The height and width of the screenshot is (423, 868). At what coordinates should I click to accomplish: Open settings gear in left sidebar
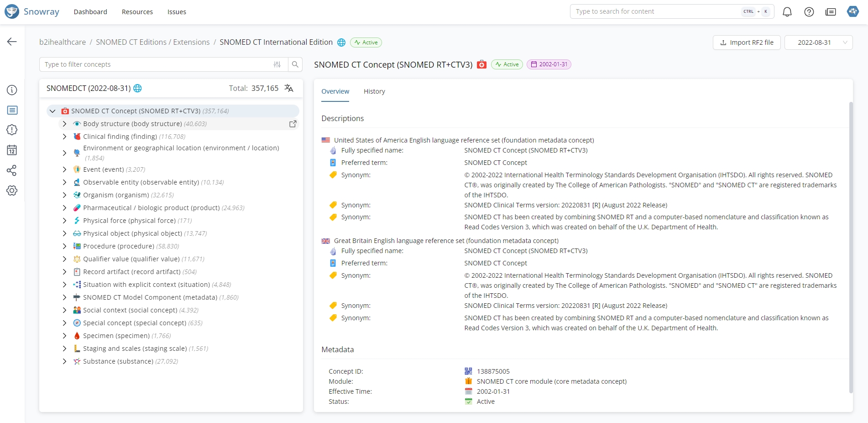pos(12,190)
